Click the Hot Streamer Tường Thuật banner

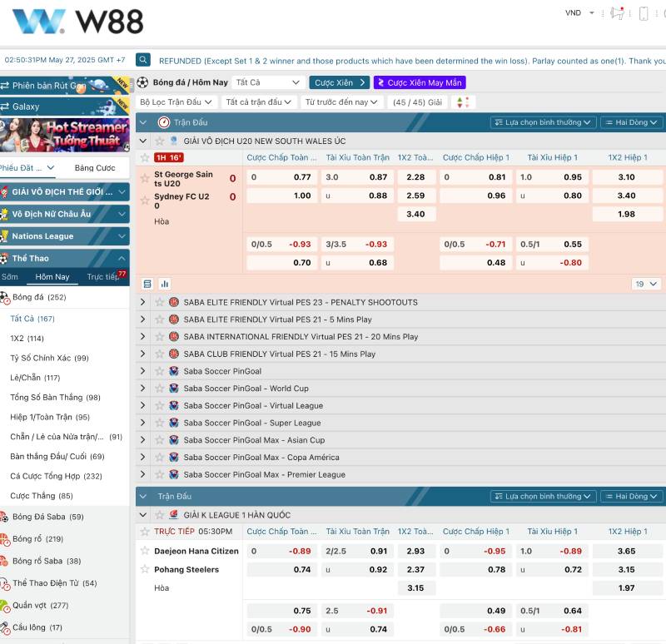pyautogui.click(x=65, y=135)
